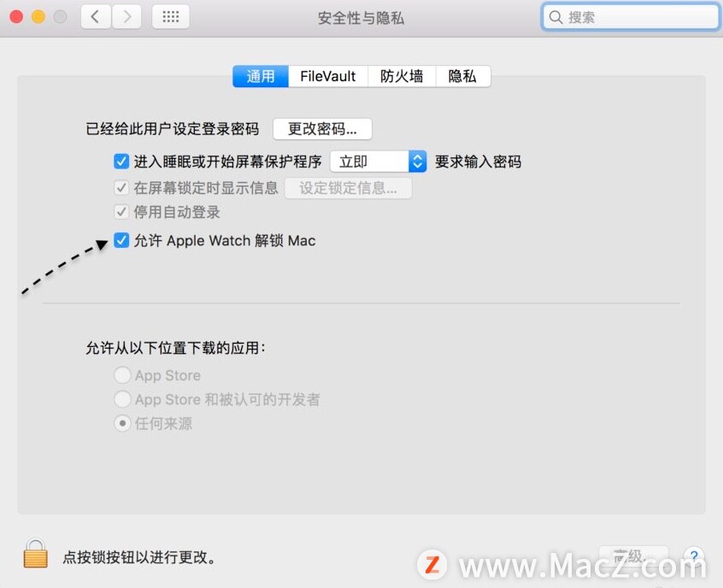Screen dimensions: 723x588
Task: Open help with the question mark button
Action: point(694,556)
